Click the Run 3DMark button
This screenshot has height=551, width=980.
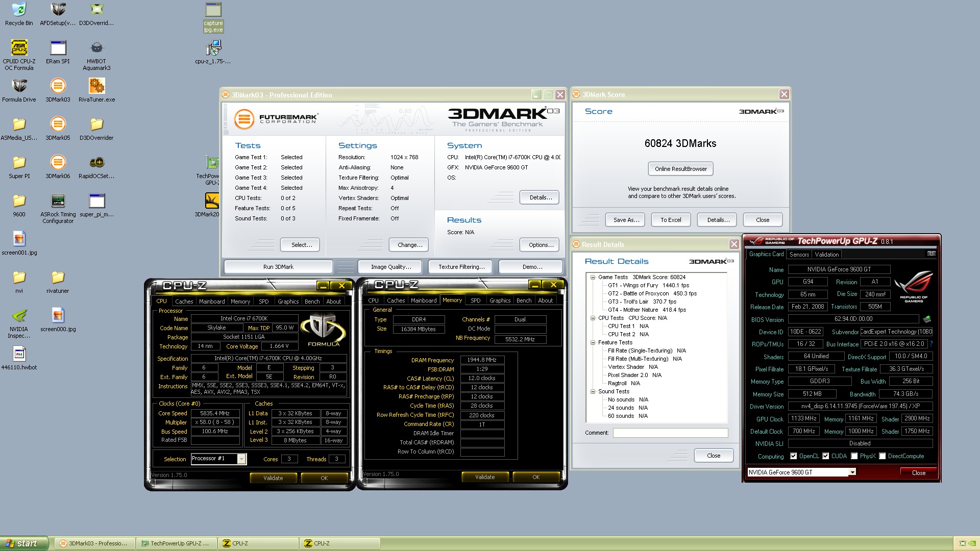pos(278,267)
